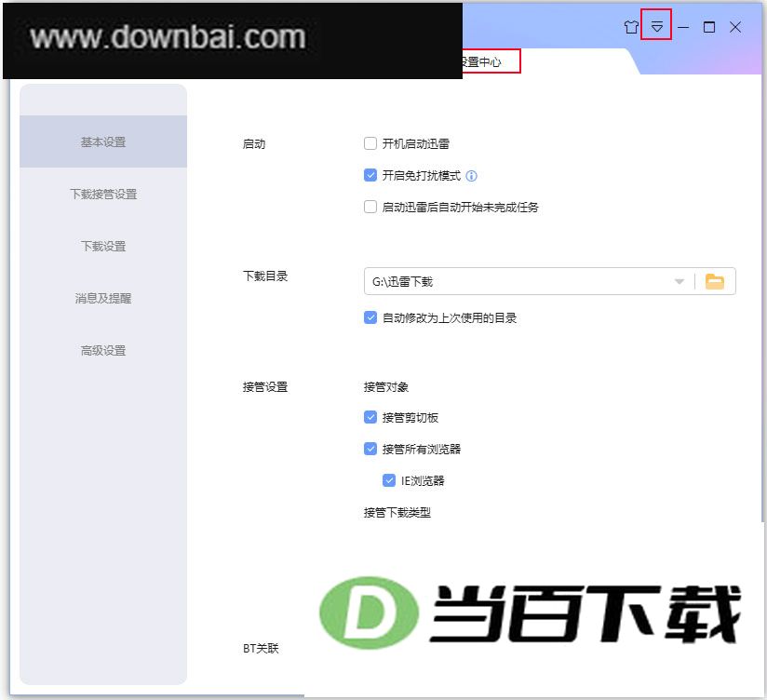767x700 pixels.
Task: Close the Xunlei settings window
Action: click(735, 27)
